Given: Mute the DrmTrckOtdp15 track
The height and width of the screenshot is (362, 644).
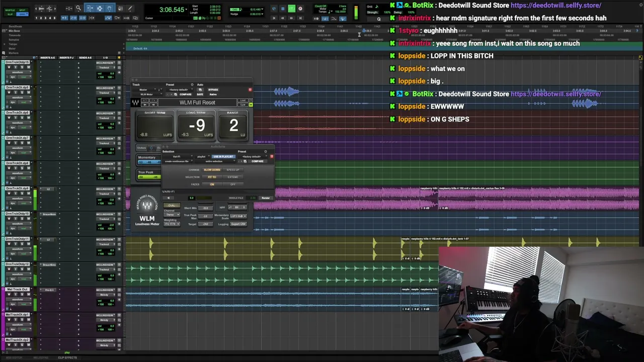Looking at the screenshot, I should pos(28,67).
